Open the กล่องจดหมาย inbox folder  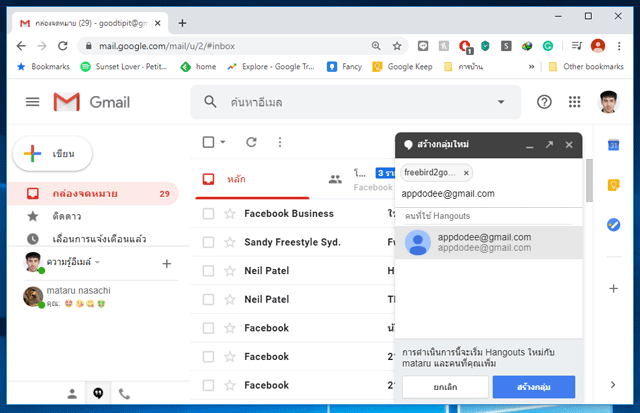click(x=93, y=193)
